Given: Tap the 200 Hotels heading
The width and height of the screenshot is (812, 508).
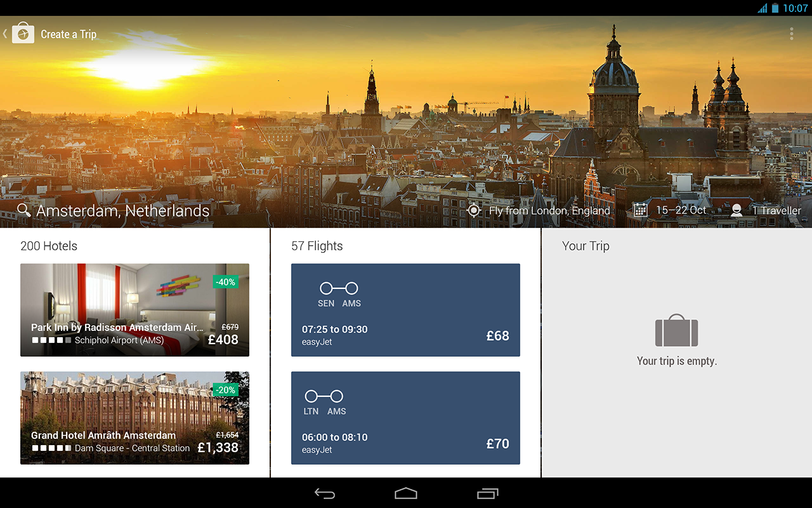Looking at the screenshot, I should [x=49, y=246].
